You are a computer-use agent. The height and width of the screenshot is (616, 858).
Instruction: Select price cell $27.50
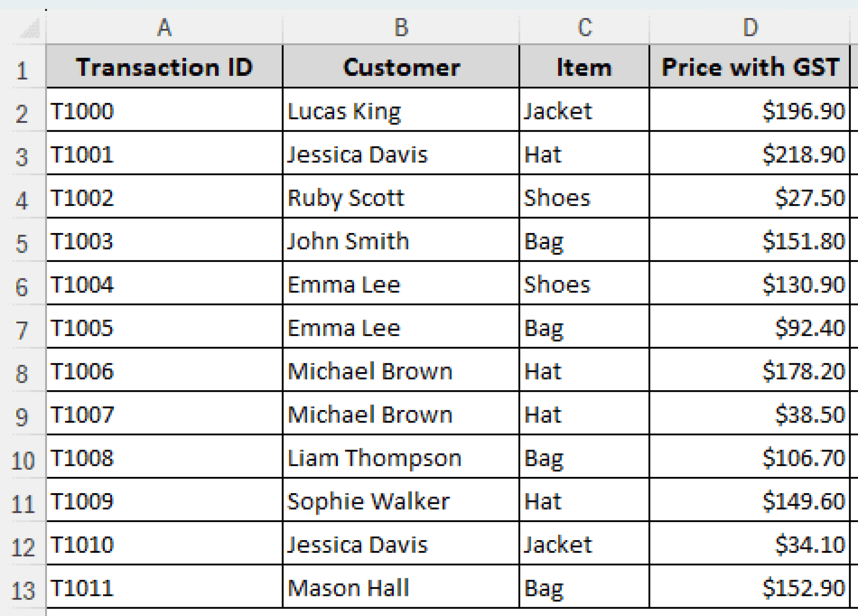[x=750, y=197]
